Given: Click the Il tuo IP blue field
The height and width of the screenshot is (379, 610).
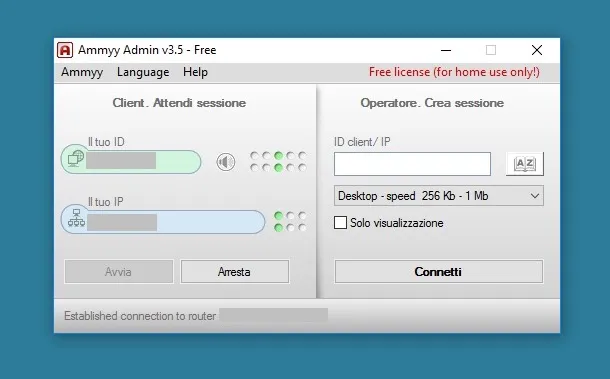Looking at the screenshot, I should [x=163, y=221].
